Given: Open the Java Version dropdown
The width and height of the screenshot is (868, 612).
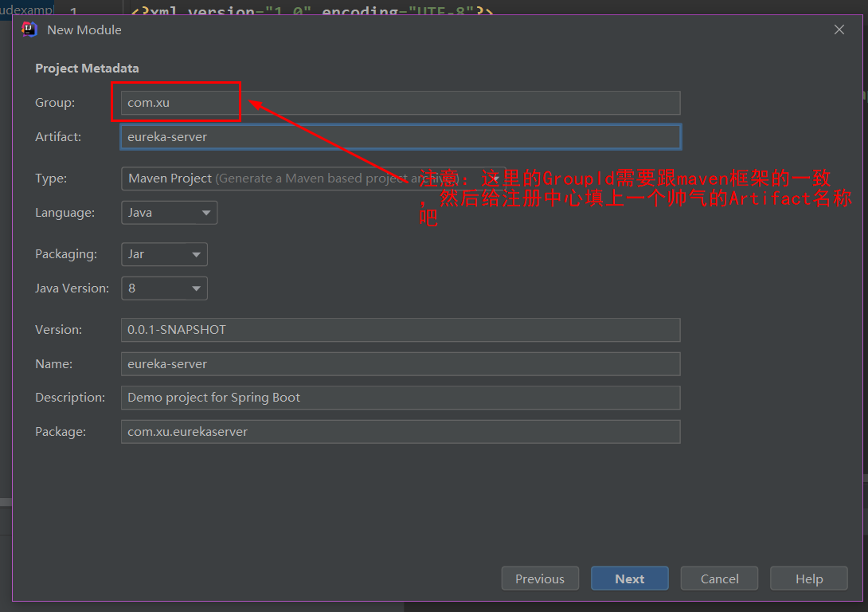Looking at the screenshot, I should [164, 288].
